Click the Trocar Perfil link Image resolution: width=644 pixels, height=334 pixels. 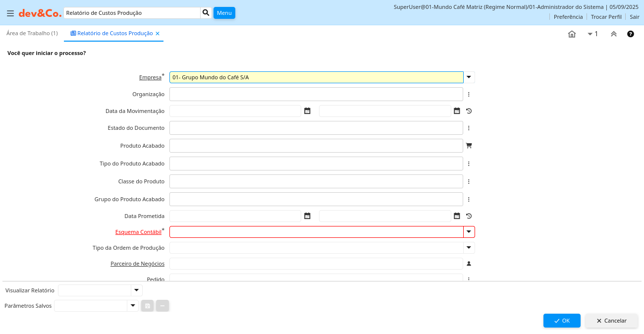tap(606, 17)
